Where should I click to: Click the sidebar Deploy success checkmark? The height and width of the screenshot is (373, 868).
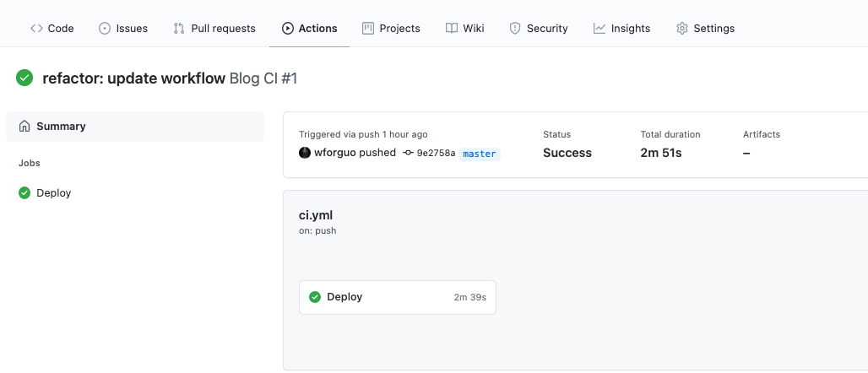click(24, 193)
